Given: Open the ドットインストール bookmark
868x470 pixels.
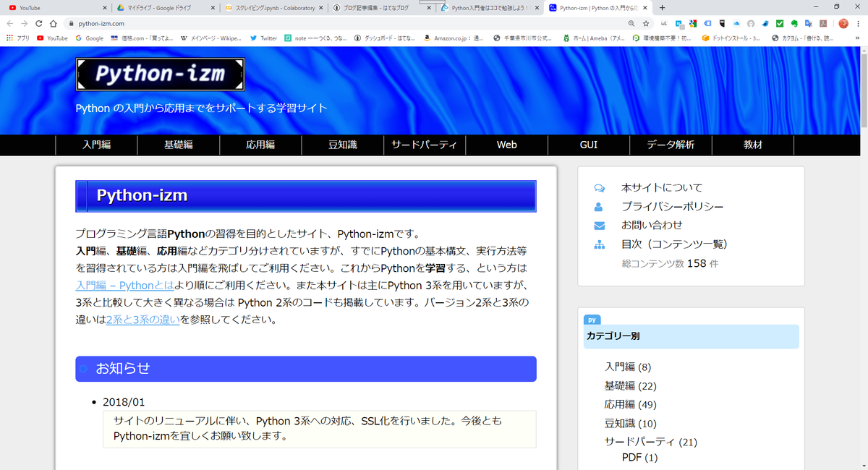Looking at the screenshot, I should 731,38.
